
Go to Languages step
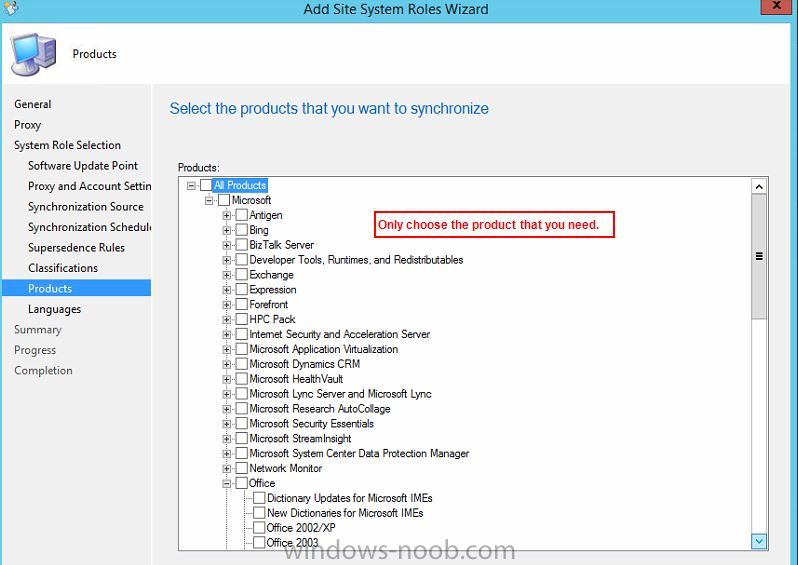coord(54,309)
